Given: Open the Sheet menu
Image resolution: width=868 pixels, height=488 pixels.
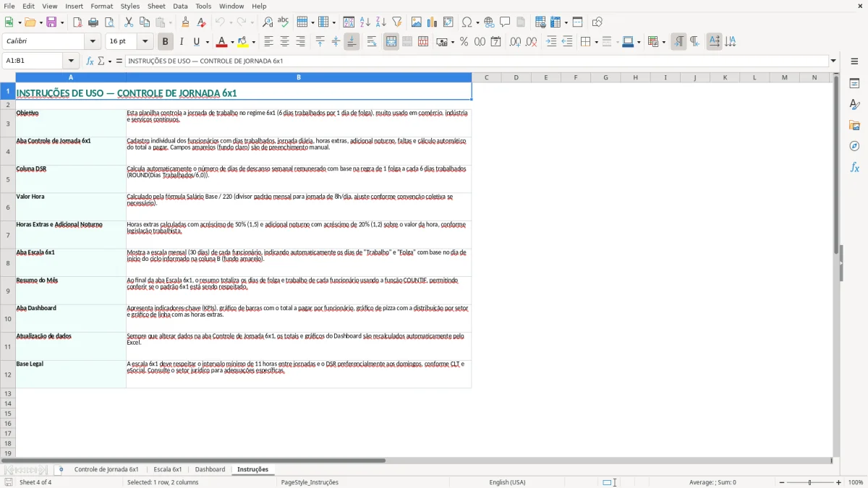Looking at the screenshot, I should [x=156, y=6].
